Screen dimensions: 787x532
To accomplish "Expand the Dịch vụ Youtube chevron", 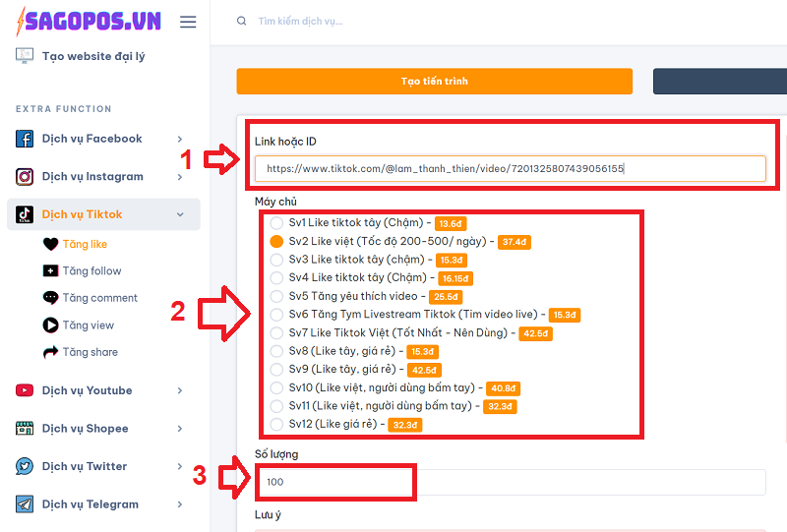I will [x=179, y=391].
